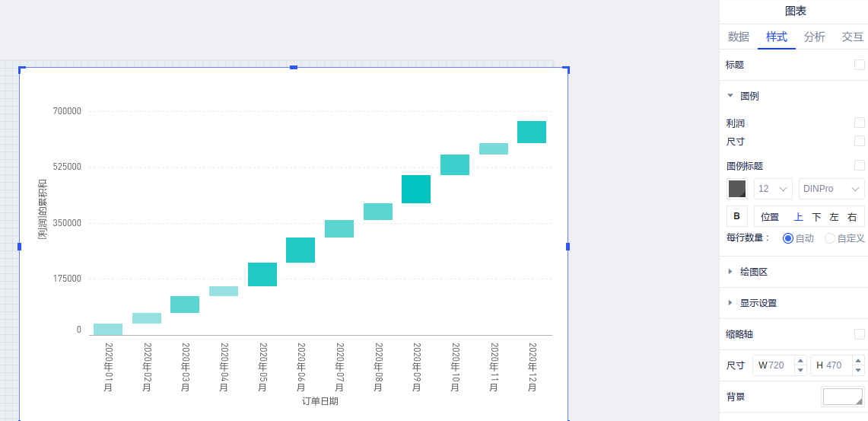Select the 自动 radio option
Viewport: 868px width, 421px height.
point(788,238)
